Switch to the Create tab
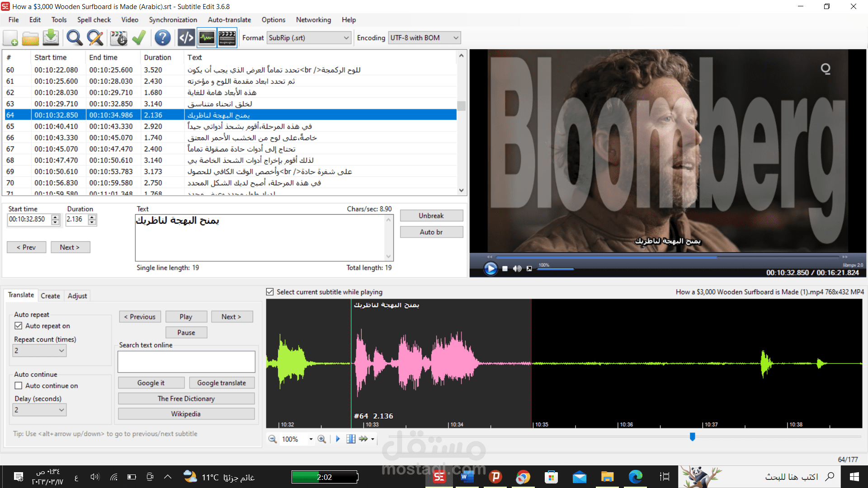This screenshot has width=868, height=488. tap(50, 296)
